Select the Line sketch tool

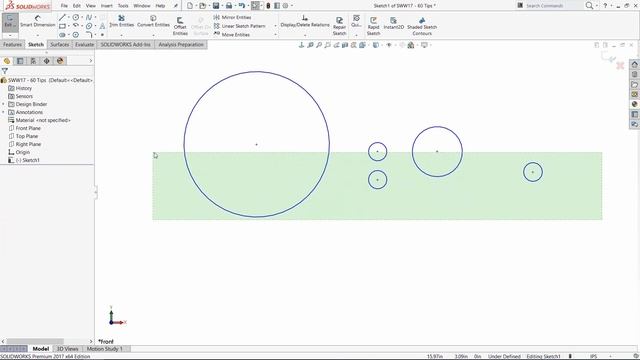tap(62, 17)
